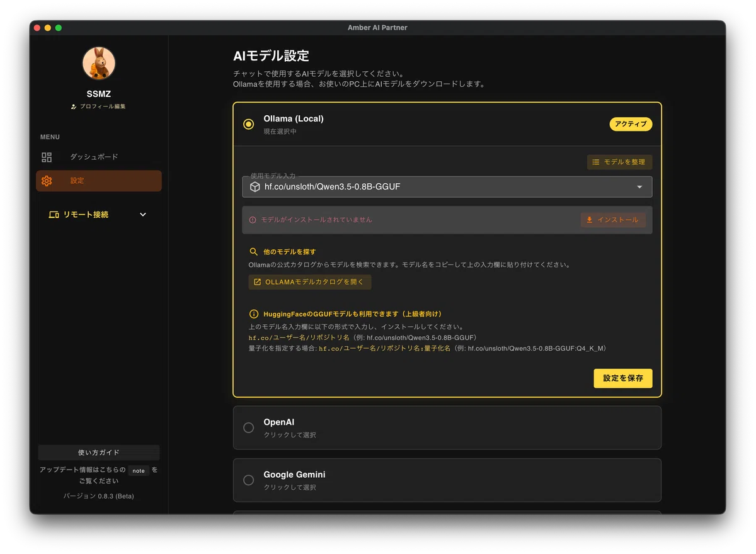Click the magnifier search icon
This screenshot has width=756, height=554.
[x=254, y=251]
